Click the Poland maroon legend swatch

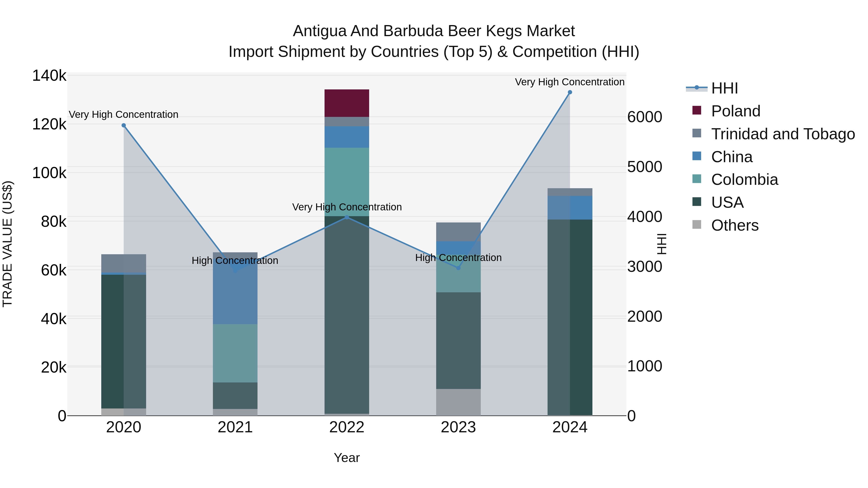coord(697,110)
